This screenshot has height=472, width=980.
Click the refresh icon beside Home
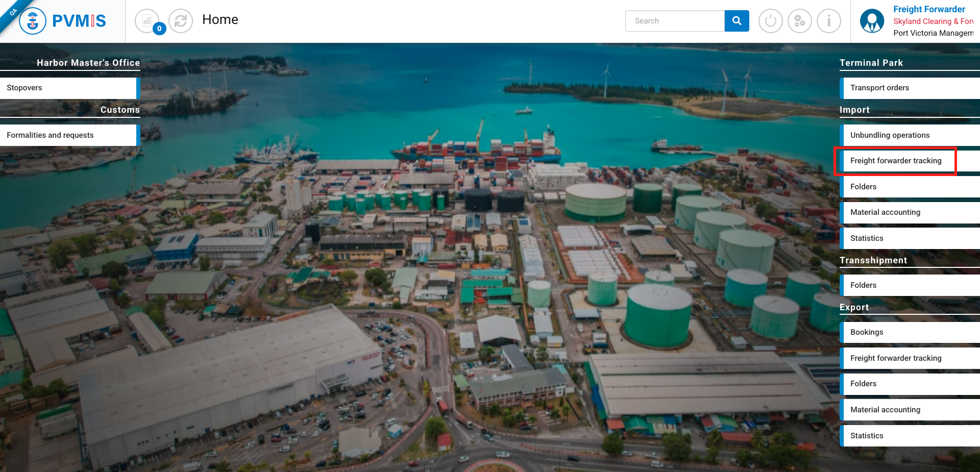pos(181,21)
